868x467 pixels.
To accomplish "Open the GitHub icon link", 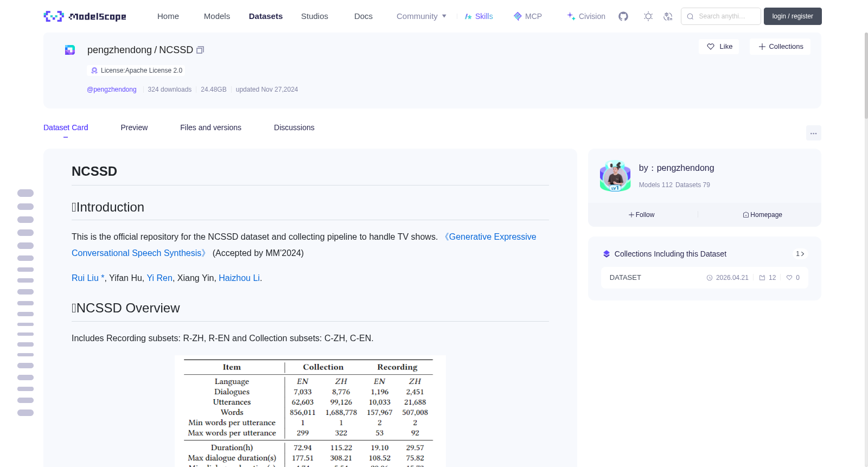I will 623,16.
